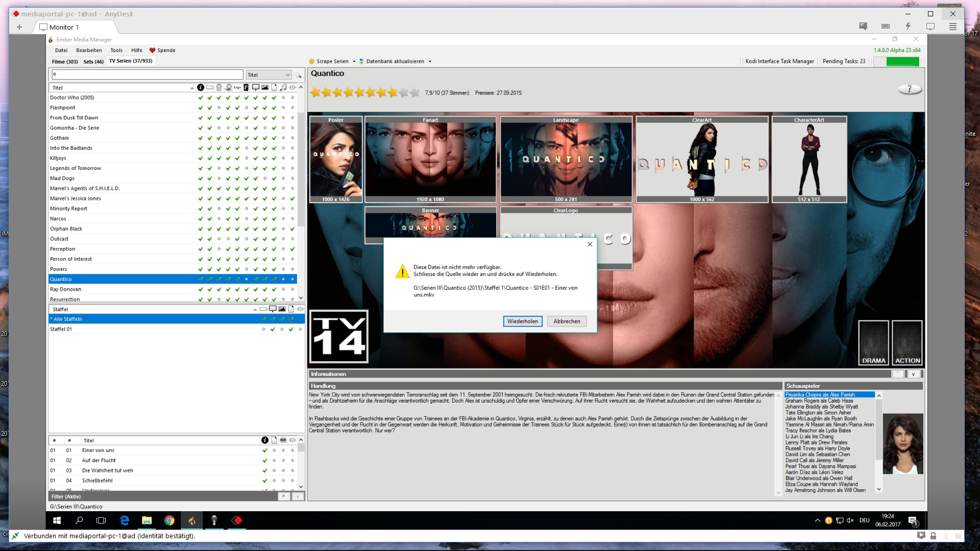Click Abbrechen in the error dialog
This screenshot has height=551, width=980.
[567, 321]
